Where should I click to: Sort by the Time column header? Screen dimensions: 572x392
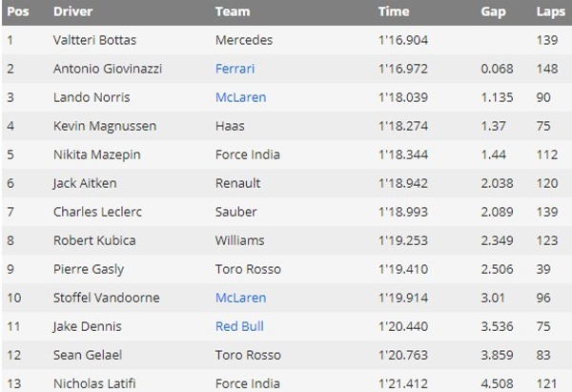point(393,12)
